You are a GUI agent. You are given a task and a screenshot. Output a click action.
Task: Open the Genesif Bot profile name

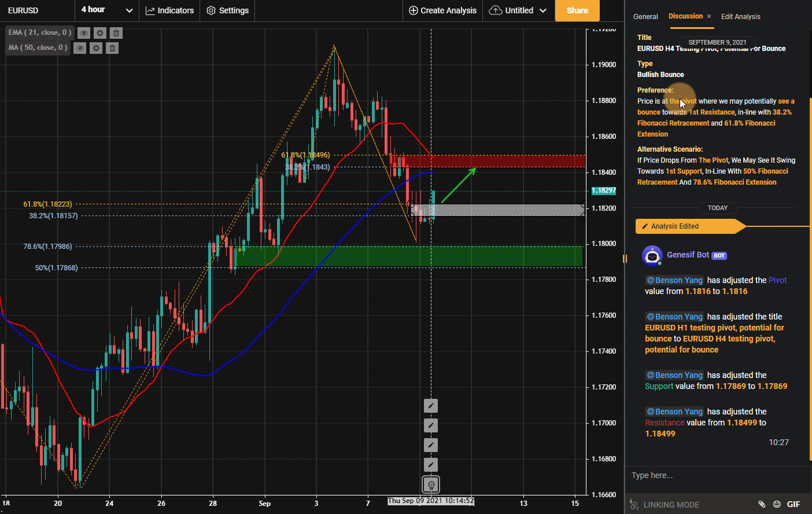click(x=688, y=255)
